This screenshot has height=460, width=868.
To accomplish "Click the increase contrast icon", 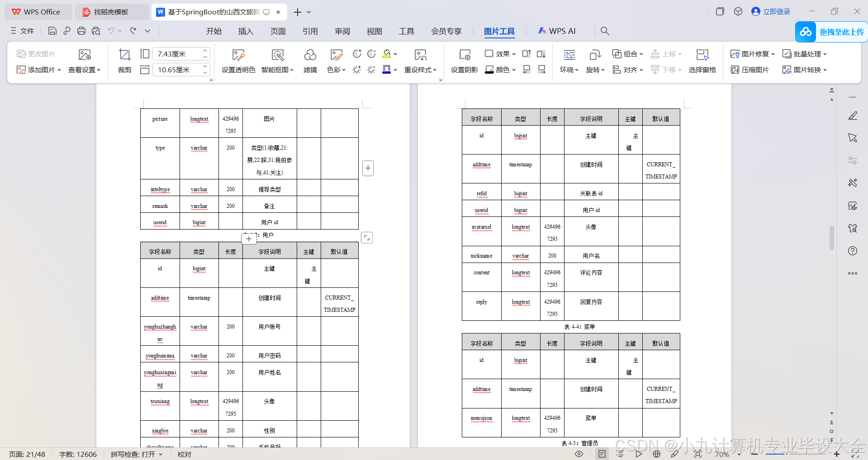I will pyautogui.click(x=357, y=54).
